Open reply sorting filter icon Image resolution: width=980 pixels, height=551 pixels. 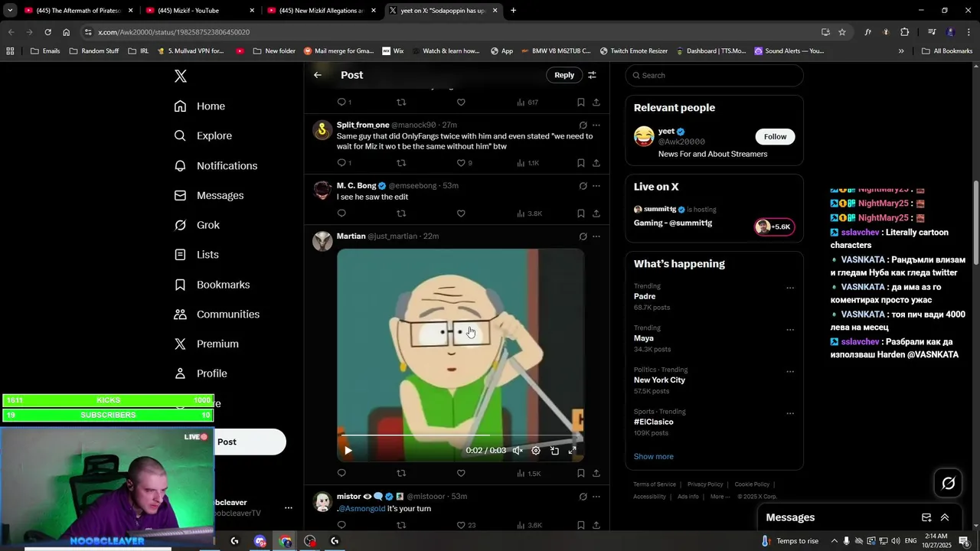[x=592, y=75]
